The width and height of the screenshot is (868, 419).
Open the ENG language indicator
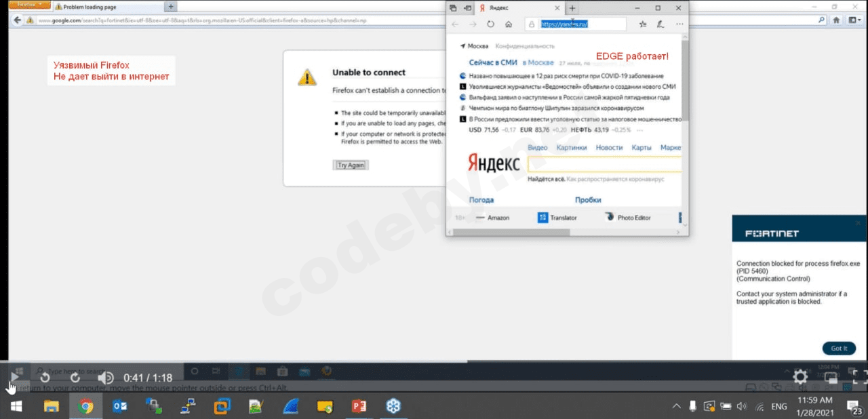click(779, 407)
